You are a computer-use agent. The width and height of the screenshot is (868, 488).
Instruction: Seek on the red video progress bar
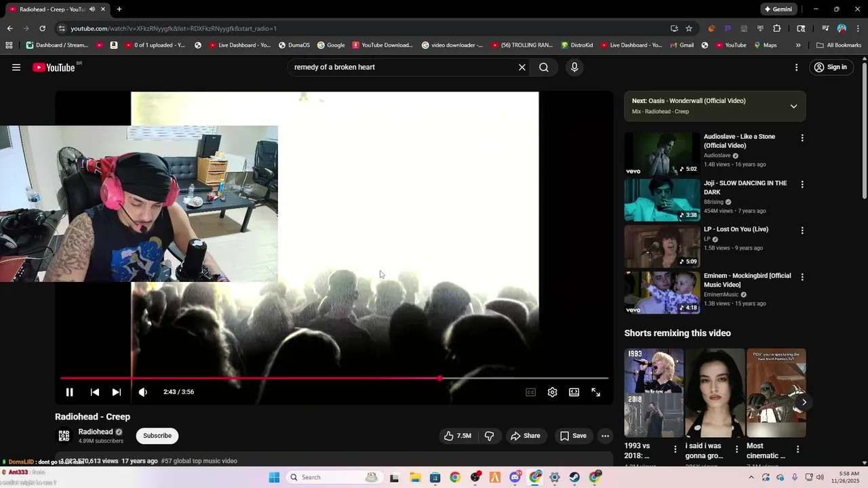(334, 378)
